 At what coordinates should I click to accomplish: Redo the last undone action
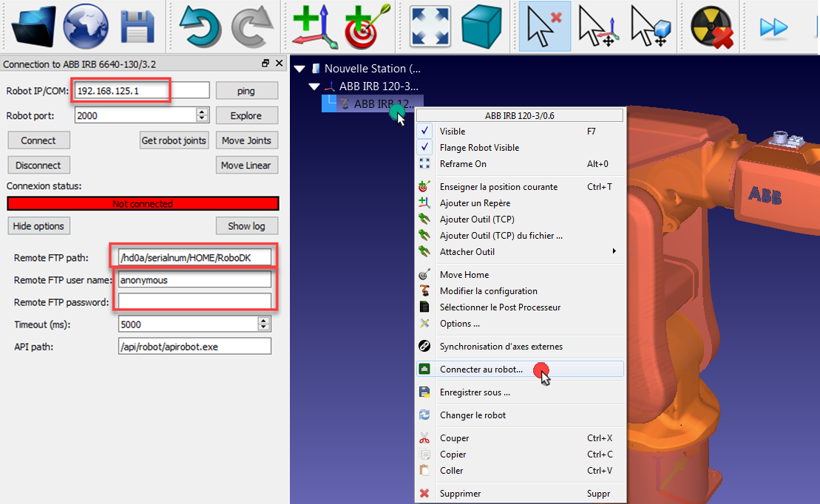coord(252,27)
